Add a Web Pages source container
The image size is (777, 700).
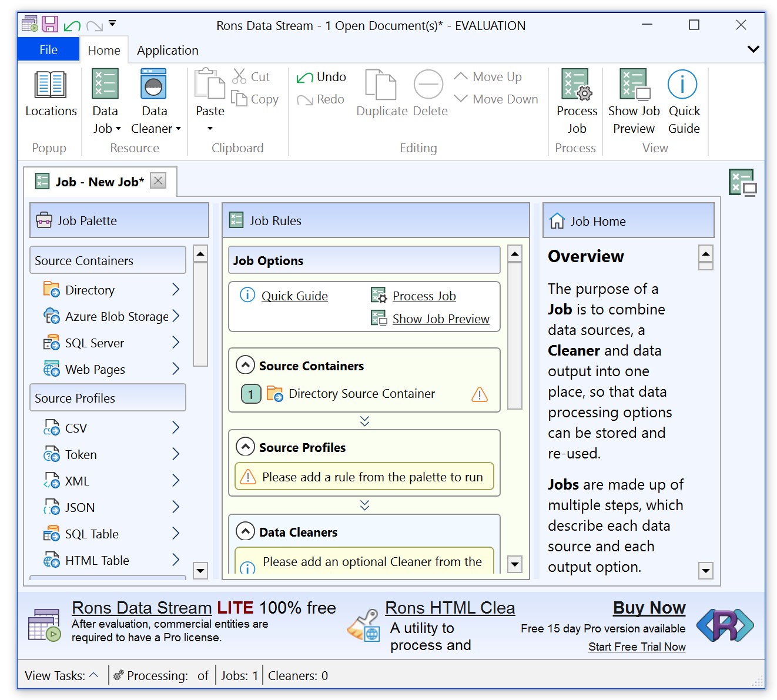pos(111,369)
